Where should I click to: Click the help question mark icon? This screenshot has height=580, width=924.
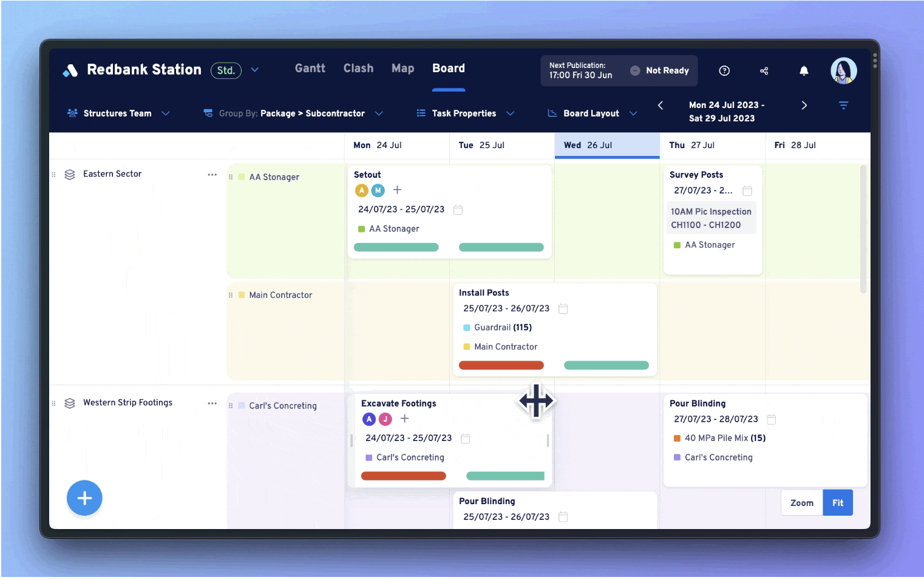point(724,71)
